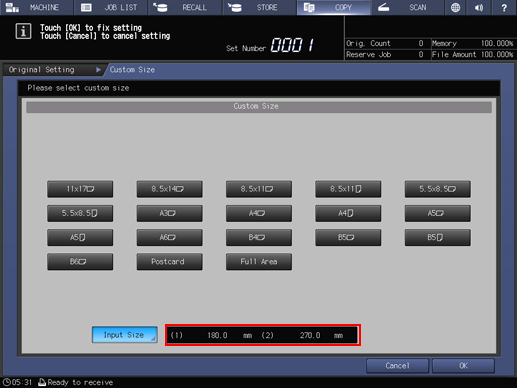The width and height of the screenshot is (517, 388).
Task: Select the A5 landscape size
Action: (x=438, y=213)
